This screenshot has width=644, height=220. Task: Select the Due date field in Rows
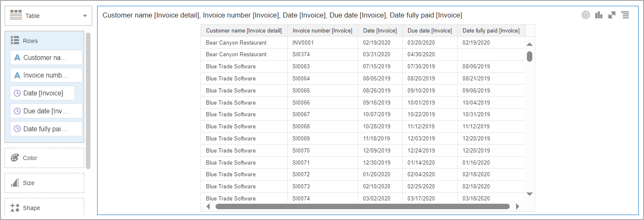[x=46, y=111]
